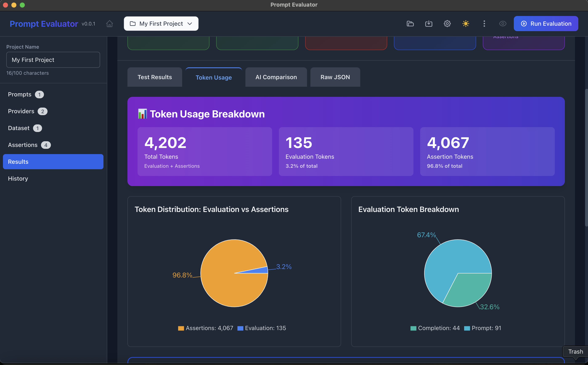Toggle Assertions series in pie chart legend

tap(206, 328)
